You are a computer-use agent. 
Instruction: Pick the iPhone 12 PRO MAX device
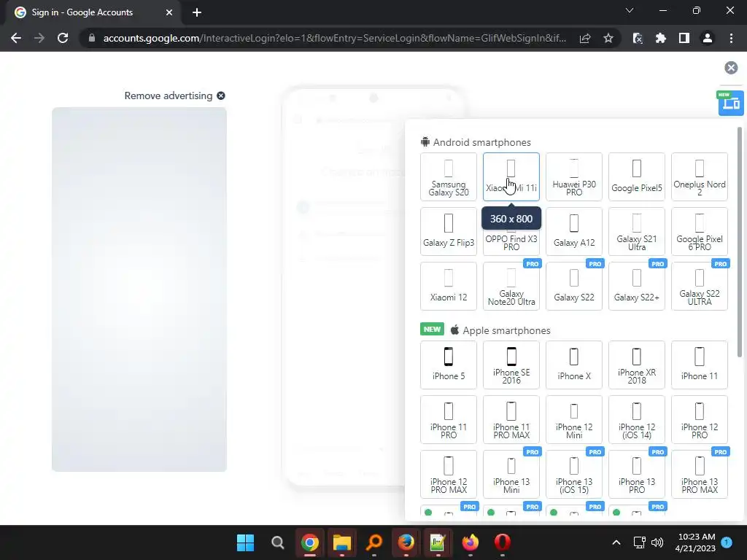click(449, 474)
